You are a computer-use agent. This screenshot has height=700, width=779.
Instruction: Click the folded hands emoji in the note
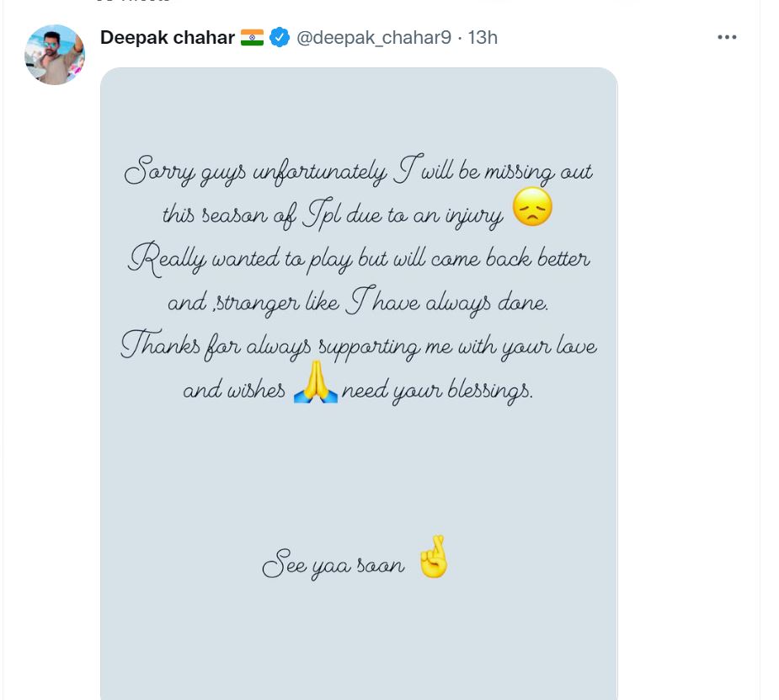tap(316, 384)
